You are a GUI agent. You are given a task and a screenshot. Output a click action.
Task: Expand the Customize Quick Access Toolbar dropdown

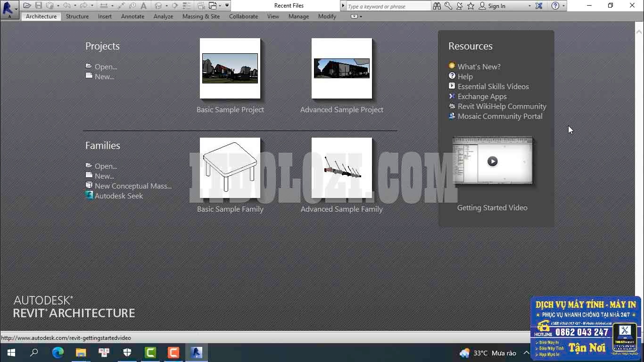227,6
